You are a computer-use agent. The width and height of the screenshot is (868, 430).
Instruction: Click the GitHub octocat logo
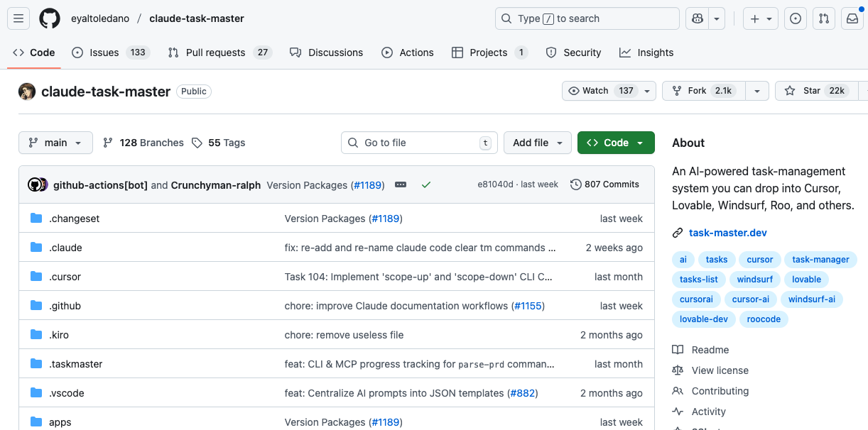tap(50, 18)
